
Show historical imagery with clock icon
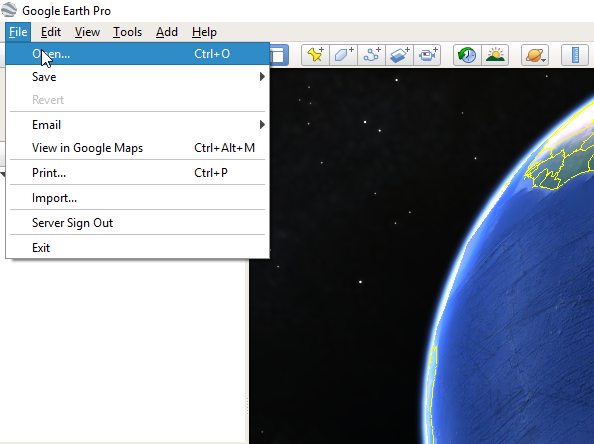(467, 55)
